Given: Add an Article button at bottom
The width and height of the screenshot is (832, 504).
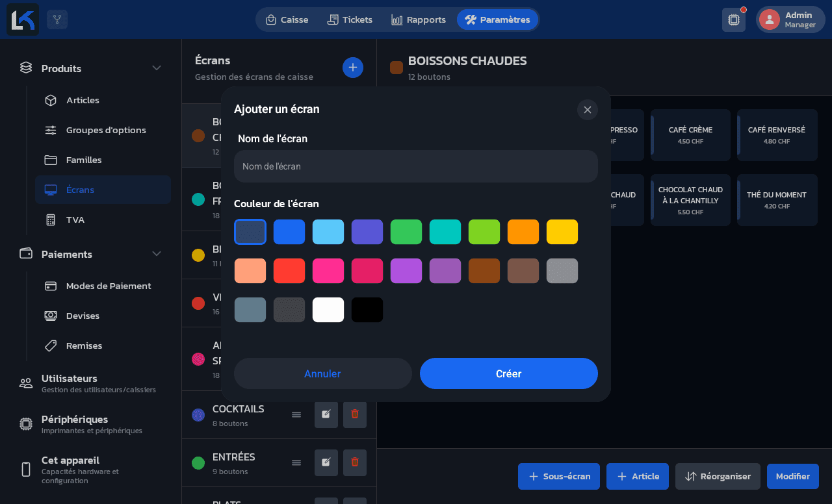Looking at the screenshot, I should (x=638, y=477).
